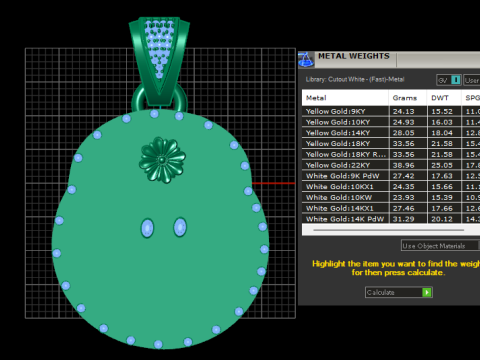This screenshot has height=360, width=480.
Task: Click the DWT column header
Action: (x=444, y=98)
